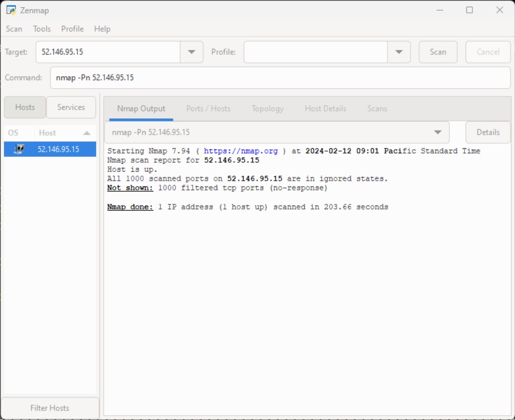This screenshot has height=420, width=515.
Task: Click into the Command input field
Action: click(x=280, y=78)
